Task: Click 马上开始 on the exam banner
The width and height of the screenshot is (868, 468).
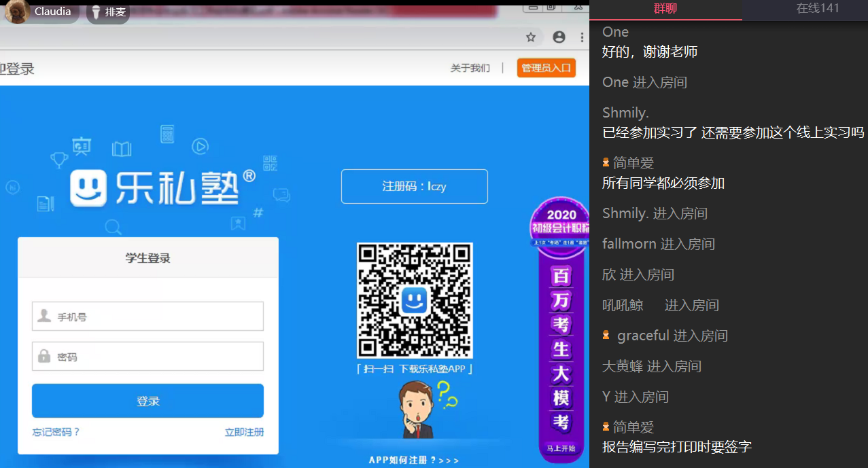Action: [561, 448]
